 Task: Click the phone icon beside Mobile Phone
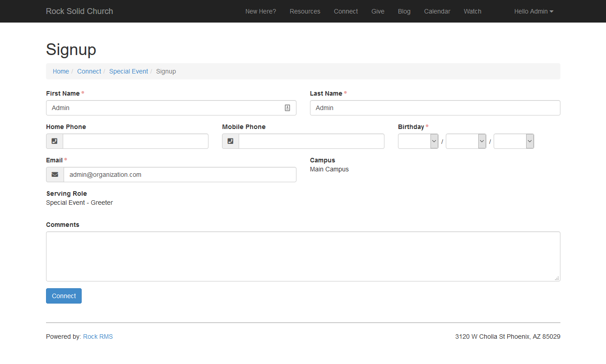coord(230,141)
